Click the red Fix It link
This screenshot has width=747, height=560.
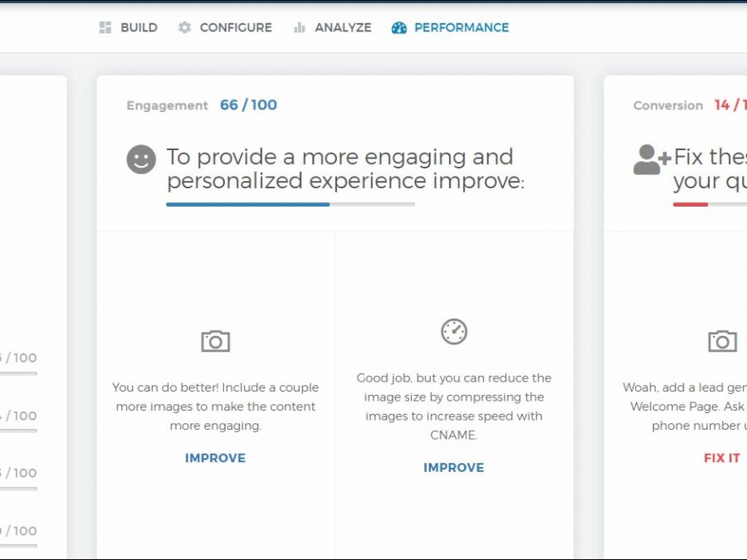point(721,458)
